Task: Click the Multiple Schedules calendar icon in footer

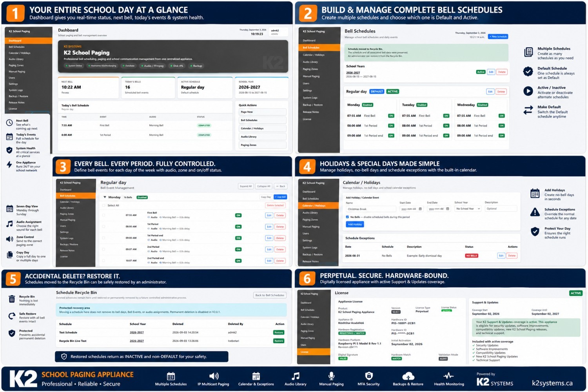Action: click(x=171, y=376)
